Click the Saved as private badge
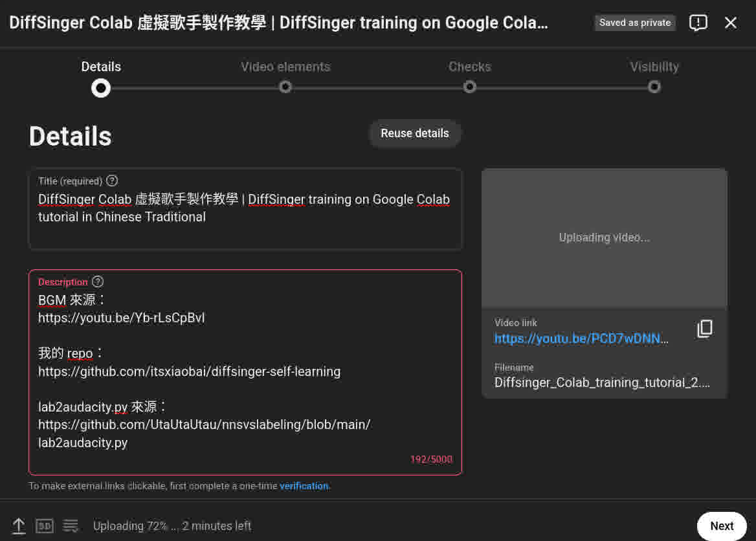Screen dimensions: 756x541 (635, 23)
